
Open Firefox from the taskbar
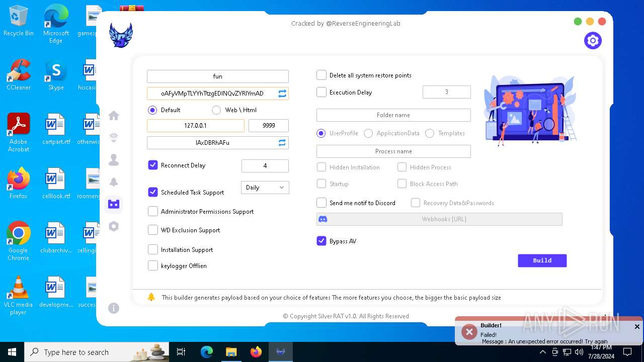coord(256,352)
